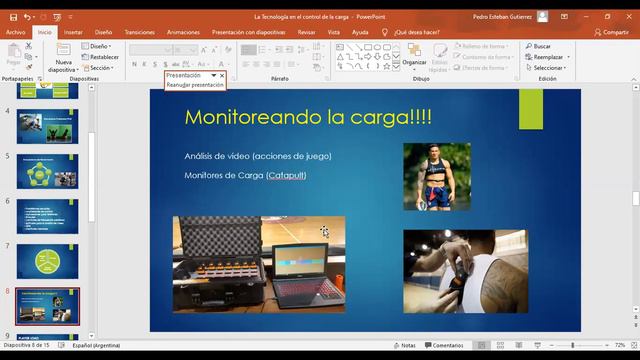Undo the last action via the undo arrow
The height and width of the screenshot is (360, 640).
coord(27,17)
